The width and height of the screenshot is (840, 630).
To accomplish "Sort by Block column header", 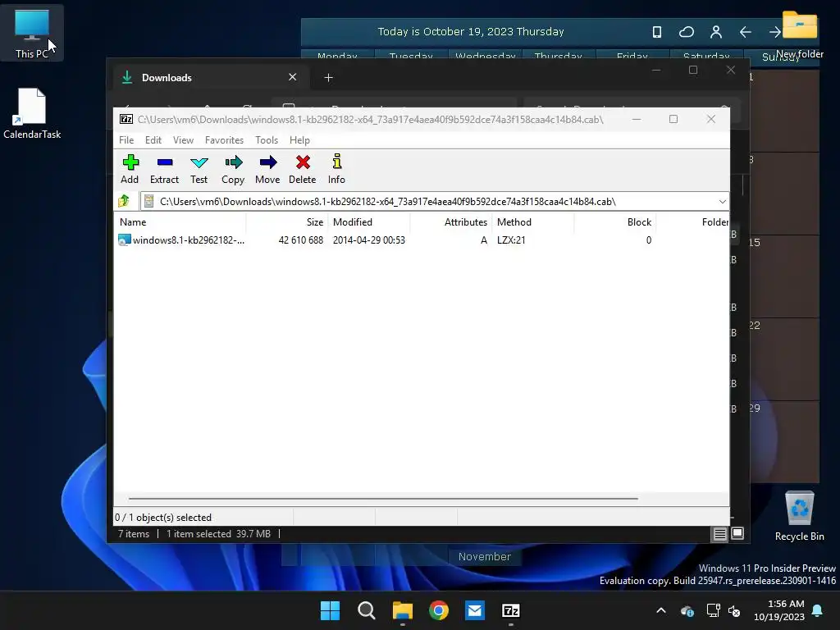I will [615, 221].
